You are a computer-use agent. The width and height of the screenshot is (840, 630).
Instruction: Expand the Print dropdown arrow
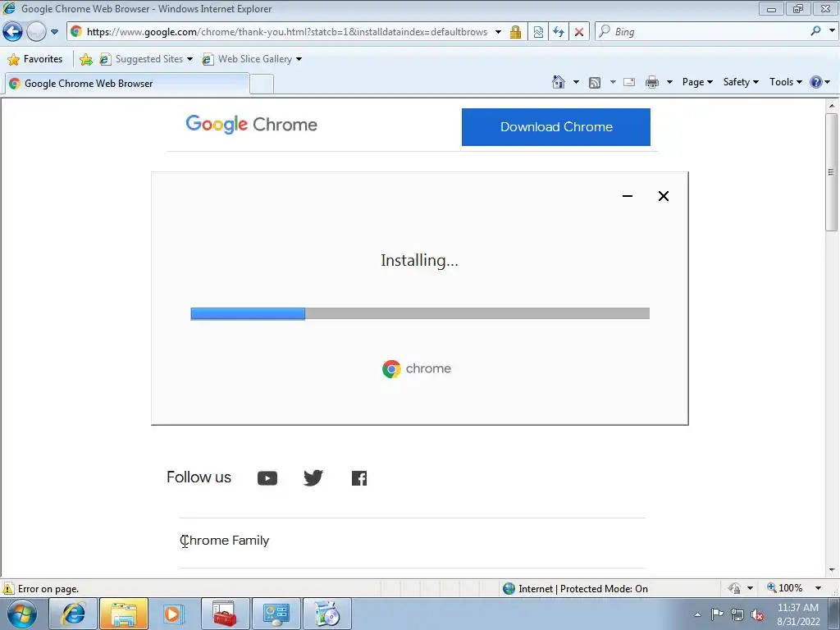point(669,82)
